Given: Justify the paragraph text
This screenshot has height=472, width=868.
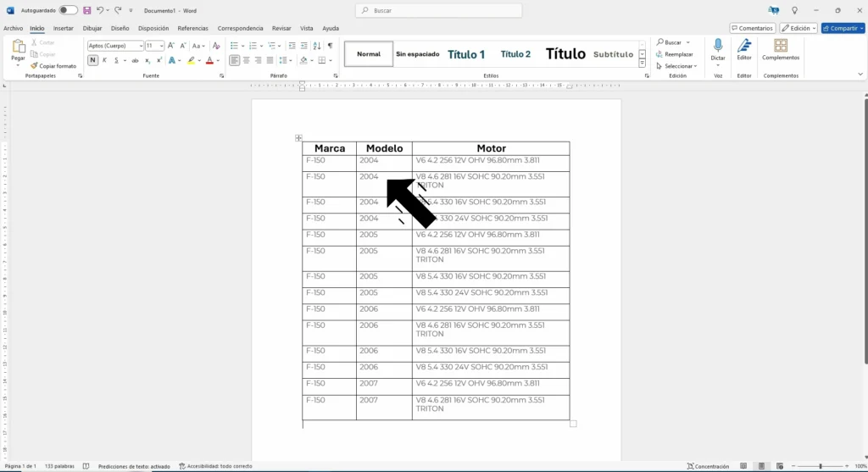Looking at the screenshot, I should [270, 60].
